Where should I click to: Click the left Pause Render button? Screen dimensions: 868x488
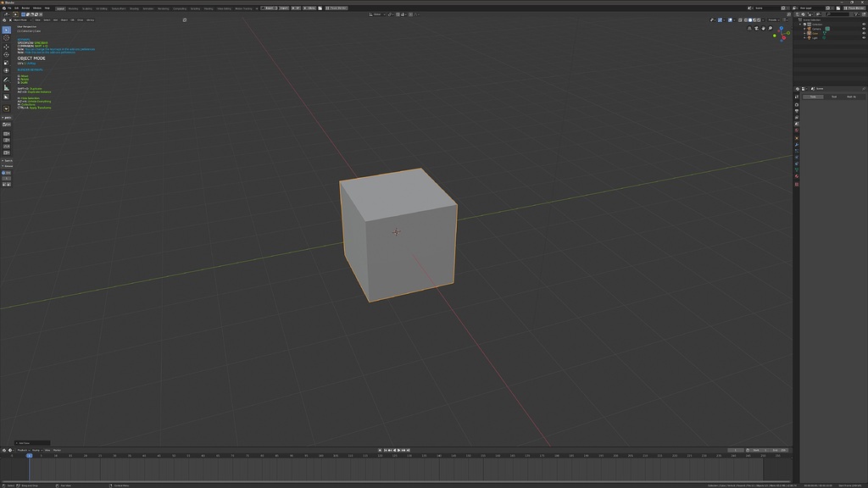337,8
